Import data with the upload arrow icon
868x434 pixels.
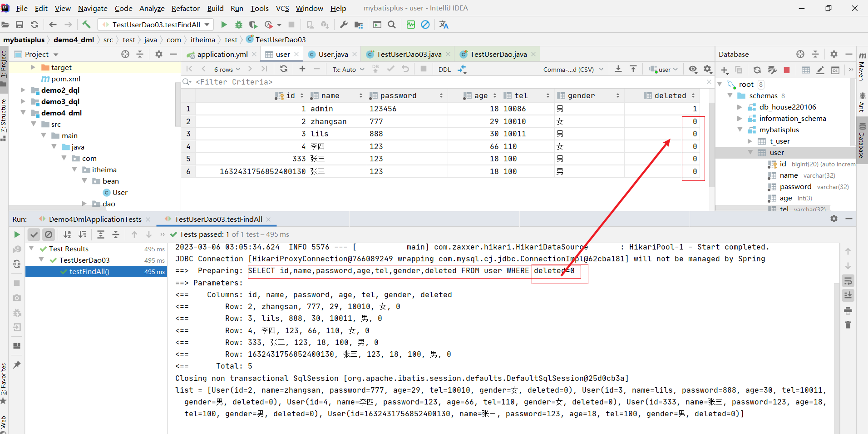coord(633,69)
